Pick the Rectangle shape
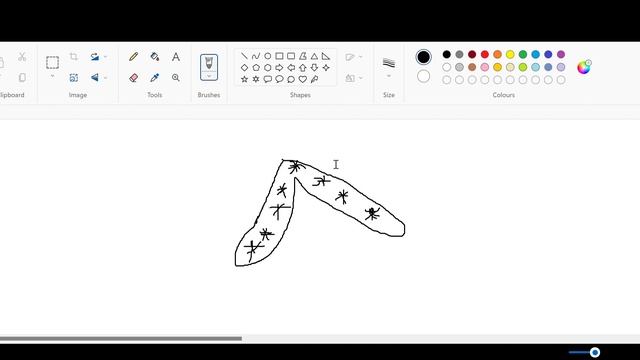The width and height of the screenshot is (640, 360). (279, 56)
